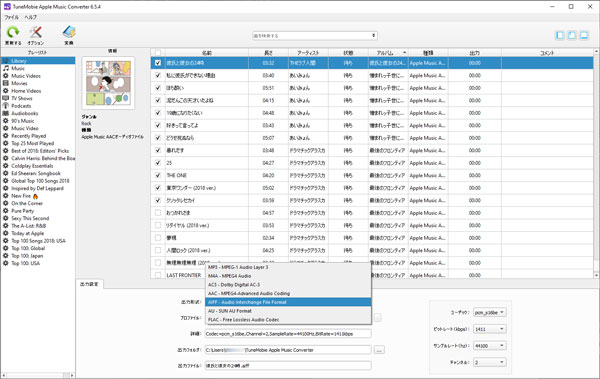Click the track list vertical scrollbar
Screen dimensions: 600x379
point(596,163)
